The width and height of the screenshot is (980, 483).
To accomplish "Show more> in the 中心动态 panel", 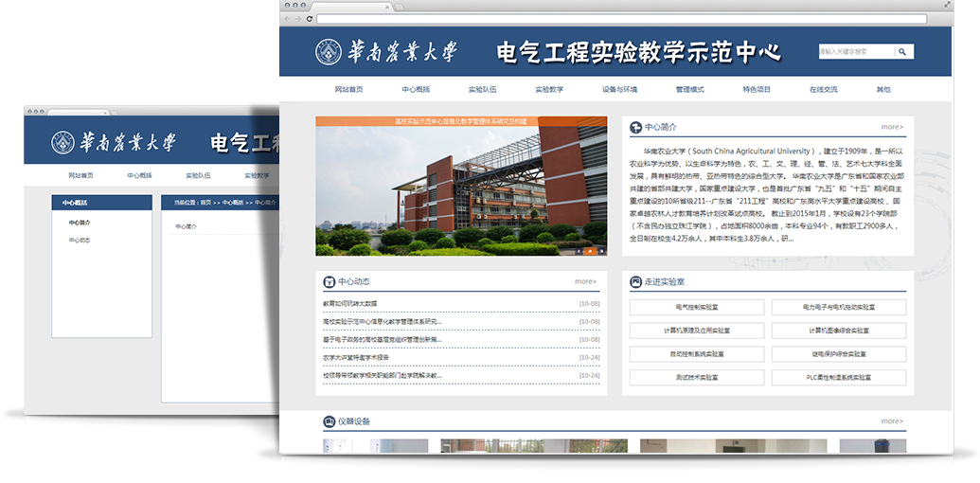I will [x=585, y=281].
